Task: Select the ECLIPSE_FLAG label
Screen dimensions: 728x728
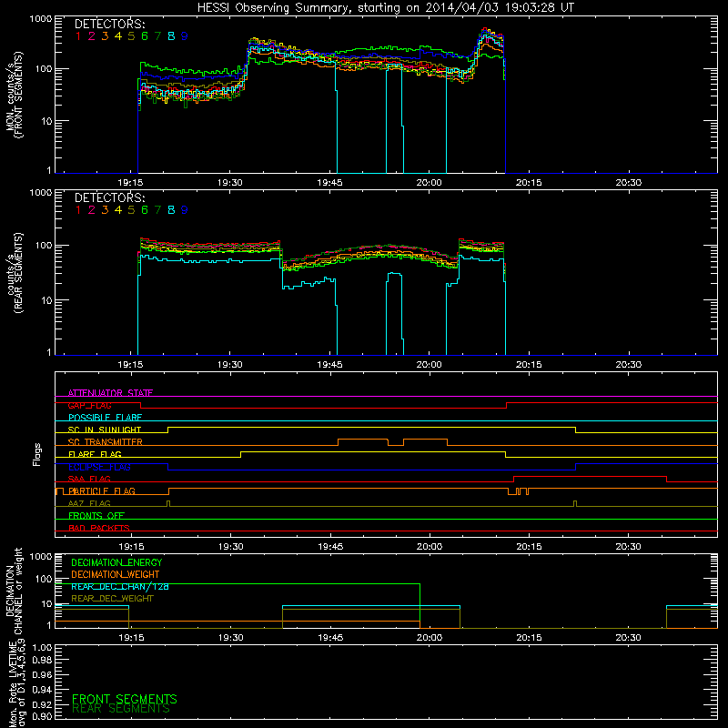Action: [100, 467]
